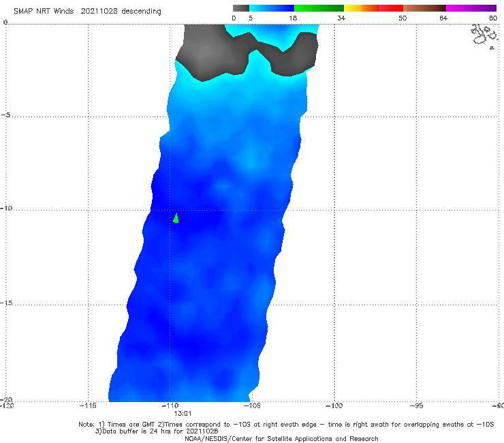Screen dimensions: 504x443
Task: Click the '-100' longitude axis label
Action: click(x=334, y=406)
